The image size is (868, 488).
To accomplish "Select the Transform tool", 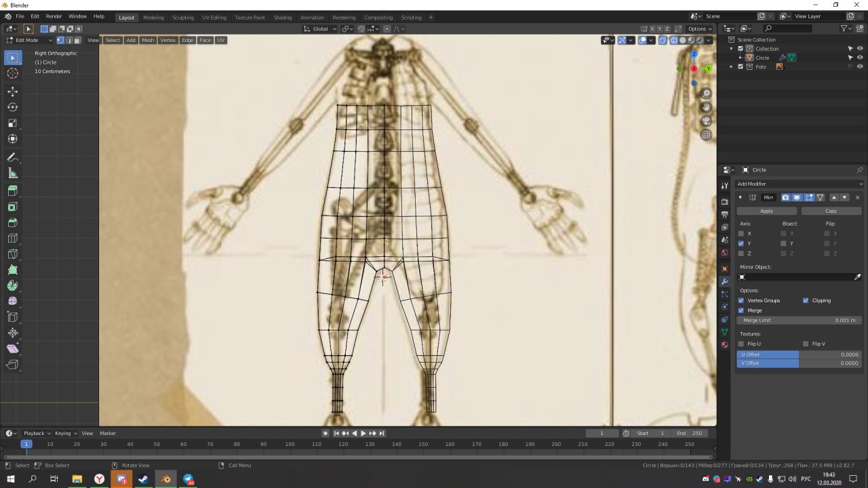I will pos(12,139).
